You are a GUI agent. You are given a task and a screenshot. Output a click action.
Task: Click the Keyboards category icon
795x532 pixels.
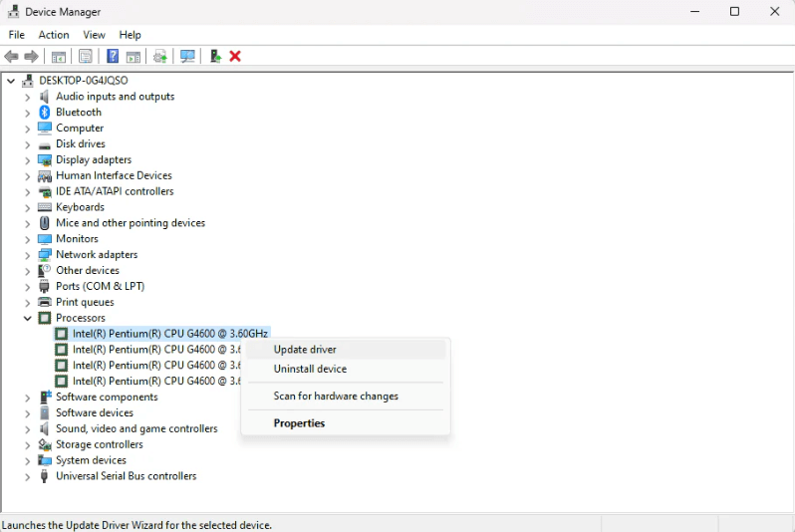(x=45, y=207)
